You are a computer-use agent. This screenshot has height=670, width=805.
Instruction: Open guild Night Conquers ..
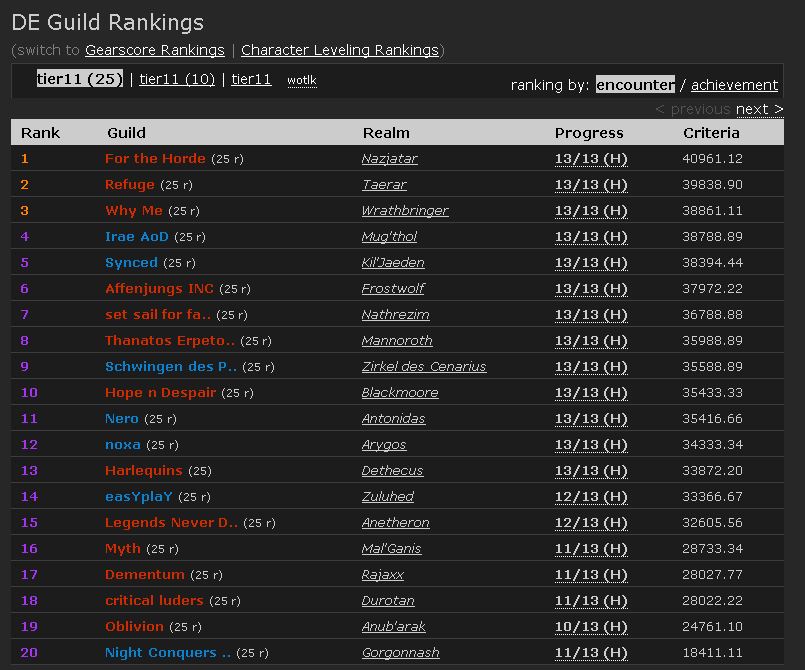point(168,653)
